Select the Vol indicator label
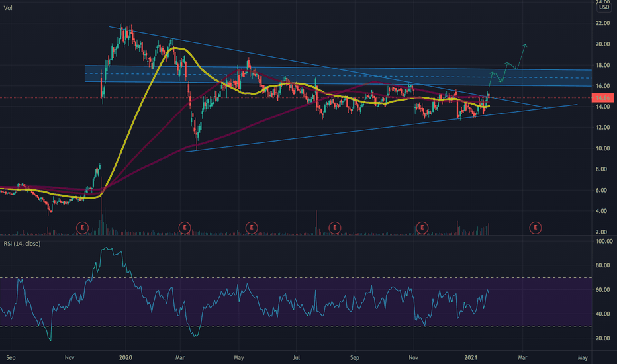The height and width of the screenshot is (364, 617). [8, 8]
